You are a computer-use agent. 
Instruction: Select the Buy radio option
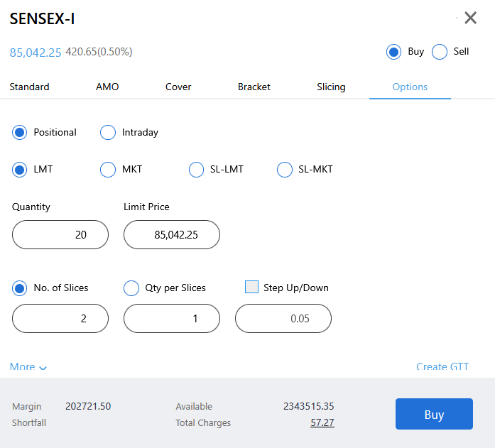point(393,52)
